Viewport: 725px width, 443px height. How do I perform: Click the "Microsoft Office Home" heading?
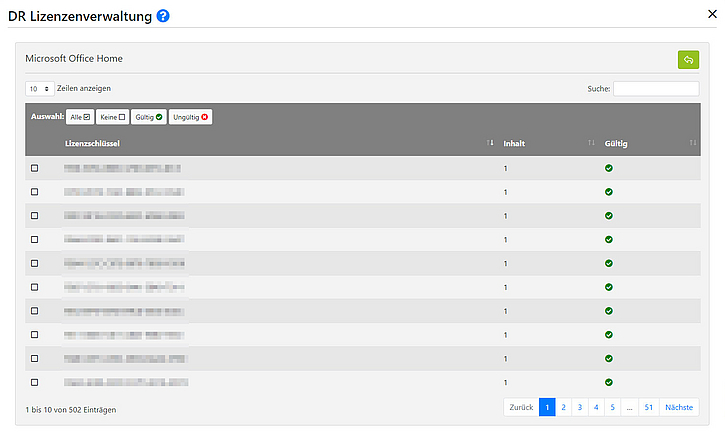pyautogui.click(x=74, y=59)
